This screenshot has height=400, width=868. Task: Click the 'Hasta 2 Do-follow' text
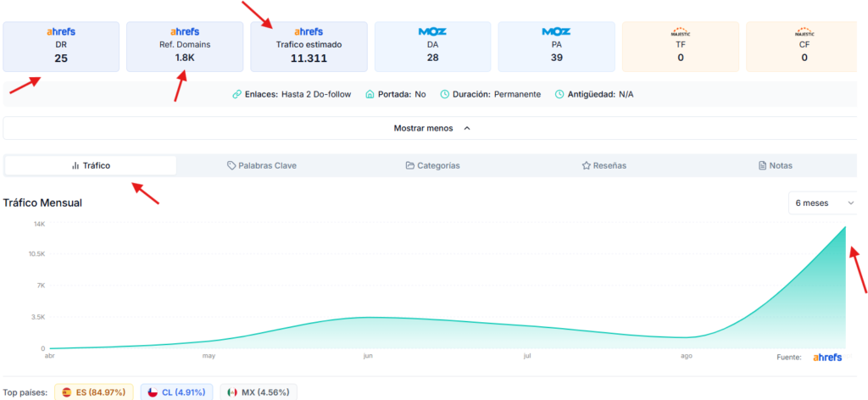(316, 95)
